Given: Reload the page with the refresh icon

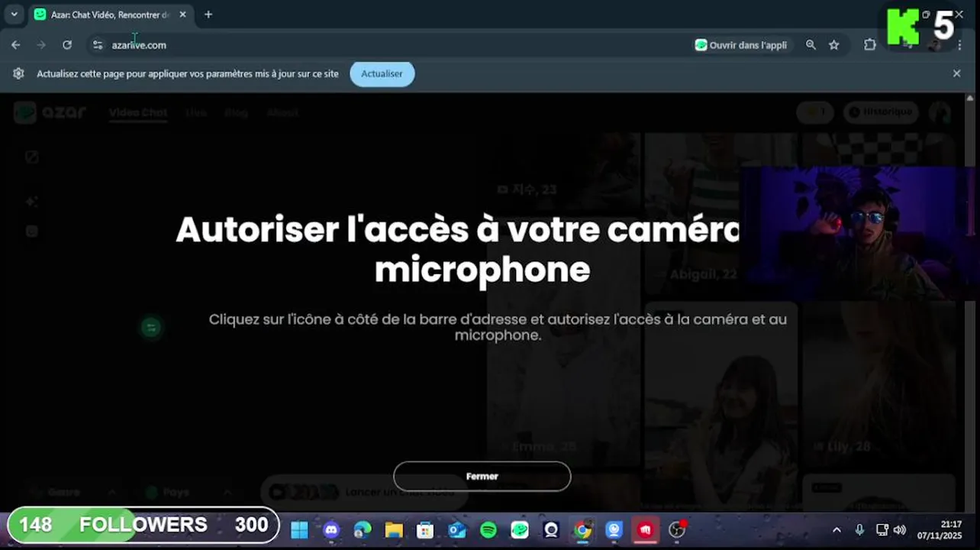Looking at the screenshot, I should pos(67,45).
